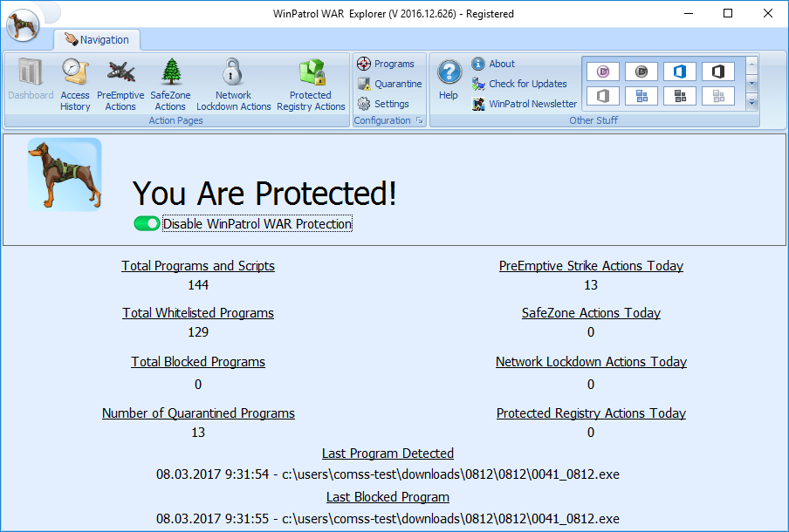
Task: Click the Last Program Detected heading
Action: [x=388, y=453]
